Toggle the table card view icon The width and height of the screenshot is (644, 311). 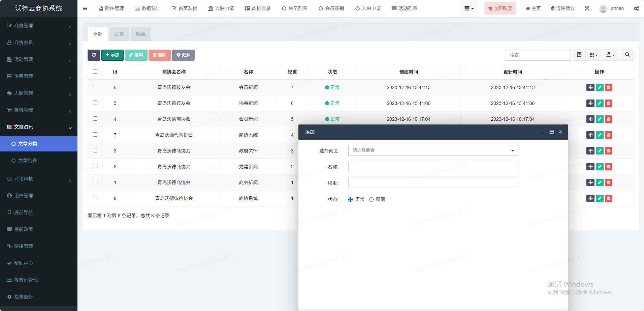pyautogui.click(x=579, y=55)
